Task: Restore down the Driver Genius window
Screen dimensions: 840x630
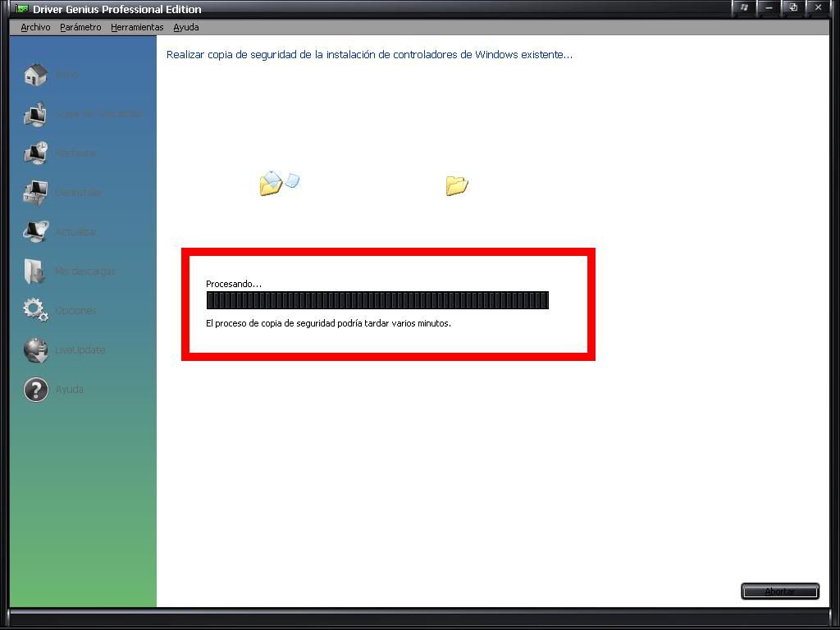Action: (x=793, y=7)
